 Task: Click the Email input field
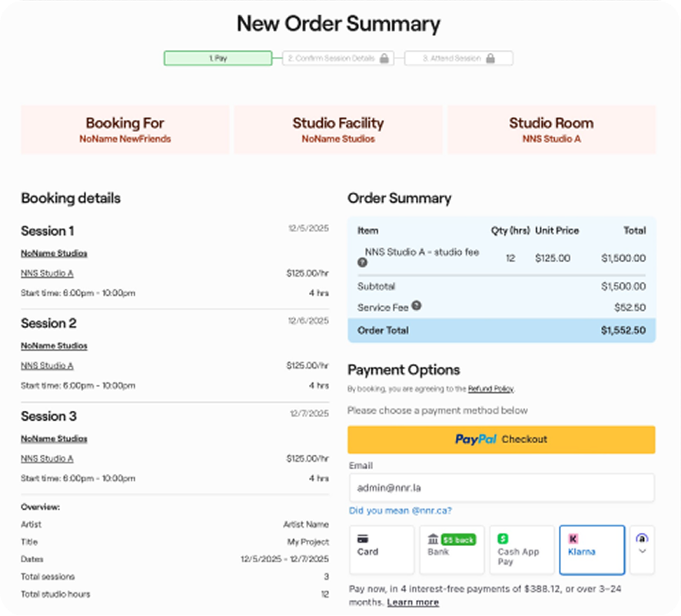(501, 488)
